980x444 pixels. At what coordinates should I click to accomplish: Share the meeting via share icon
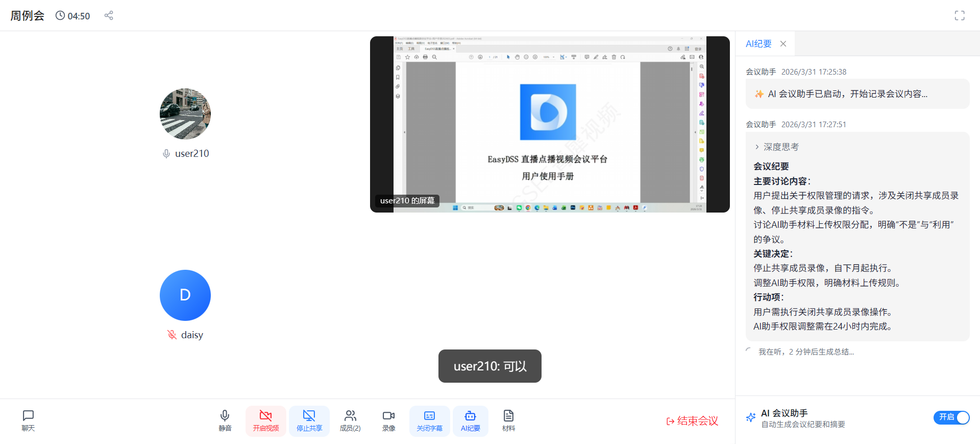pos(109,15)
